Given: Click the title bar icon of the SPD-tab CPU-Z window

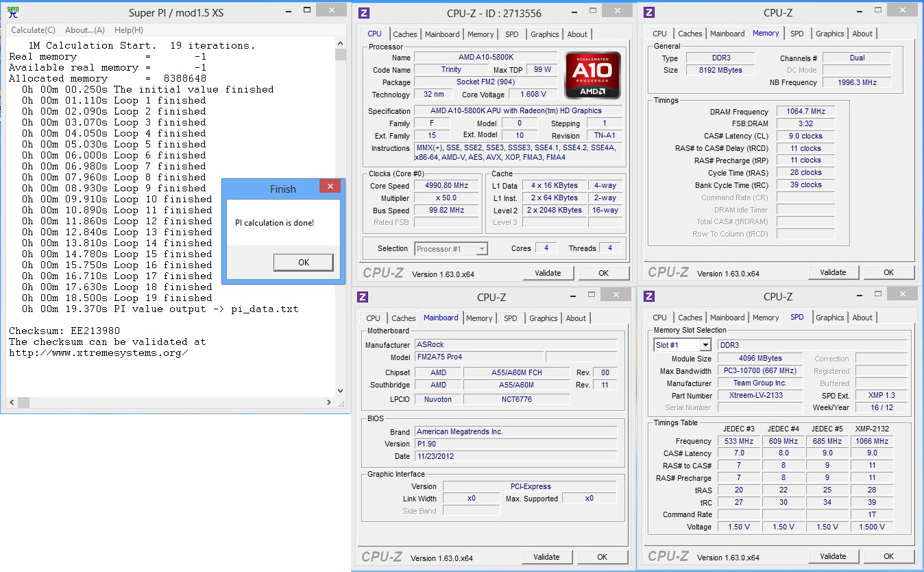Looking at the screenshot, I should (649, 296).
